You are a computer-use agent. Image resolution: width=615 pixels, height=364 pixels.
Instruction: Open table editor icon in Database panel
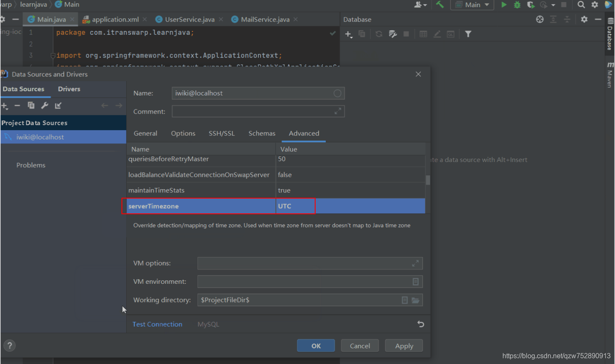(423, 34)
